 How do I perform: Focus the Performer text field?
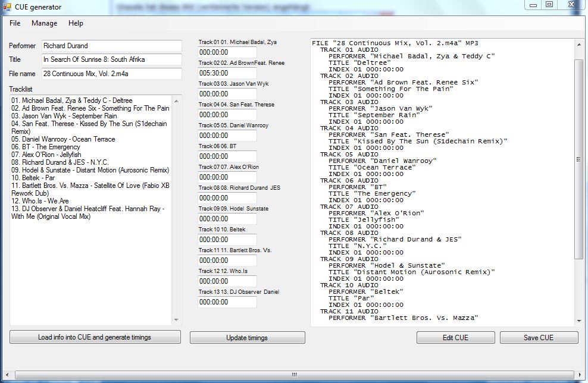click(111, 46)
